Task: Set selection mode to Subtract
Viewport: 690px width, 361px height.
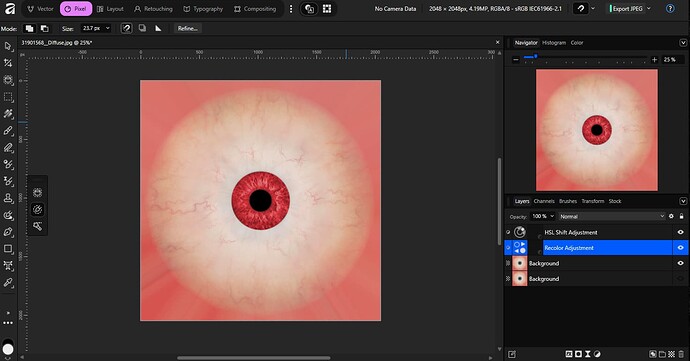Action: point(44,28)
